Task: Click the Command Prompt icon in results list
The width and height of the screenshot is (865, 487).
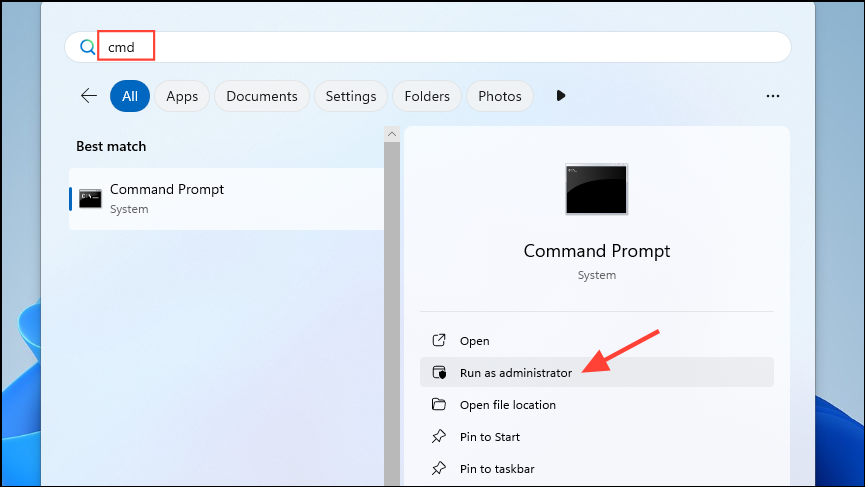Action: point(90,199)
